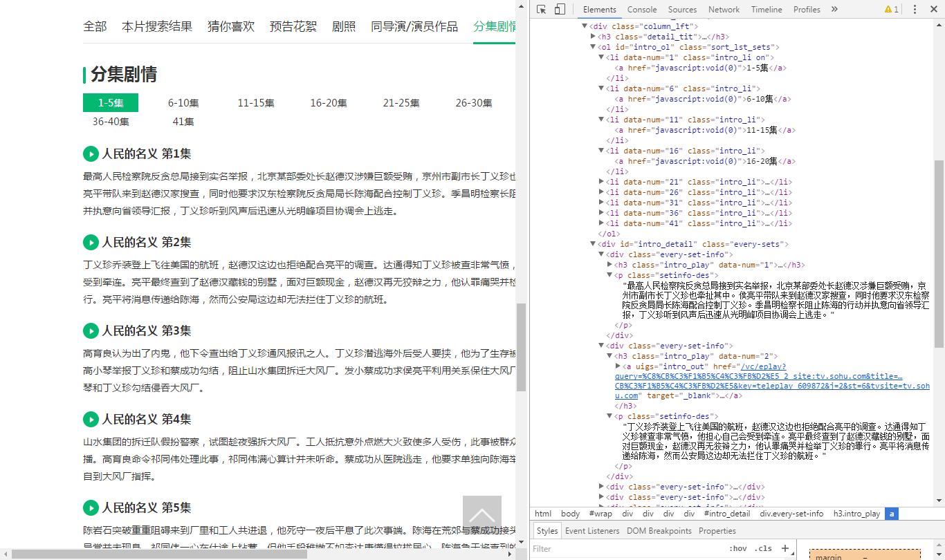The image size is (945, 560).
Task: Switch to the Console panel
Action: coord(642,9)
